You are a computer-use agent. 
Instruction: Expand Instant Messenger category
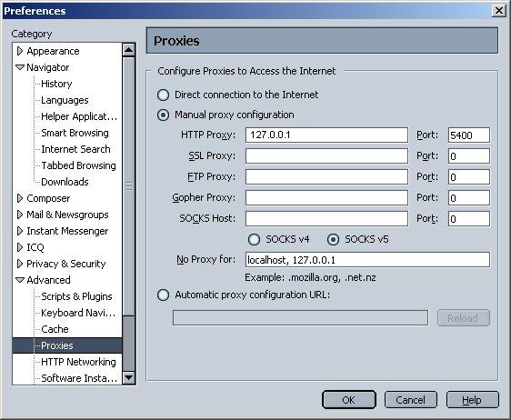(x=20, y=231)
